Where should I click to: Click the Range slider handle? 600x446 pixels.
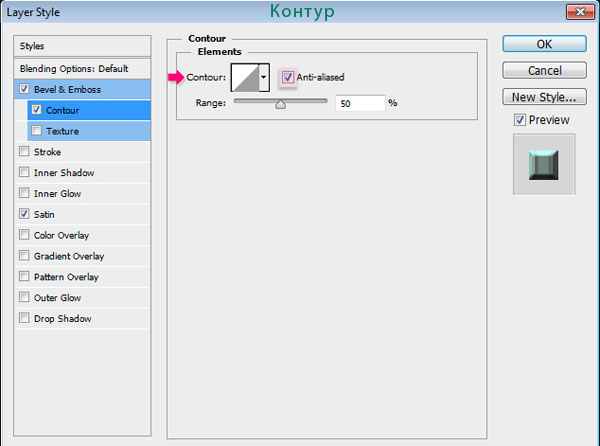[280, 104]
